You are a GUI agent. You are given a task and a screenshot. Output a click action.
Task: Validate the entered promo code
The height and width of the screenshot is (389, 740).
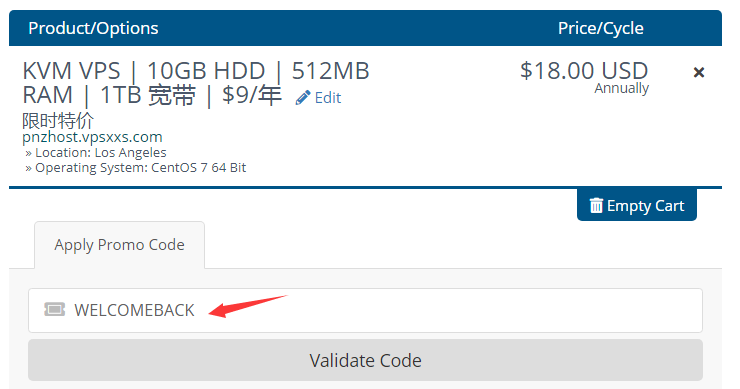click(x=365, y=360)
